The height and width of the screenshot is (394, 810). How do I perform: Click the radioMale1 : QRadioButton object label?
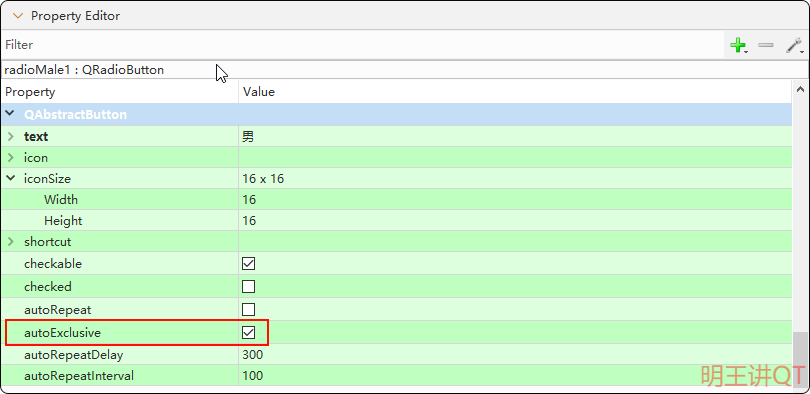click(x=84, y=70)
